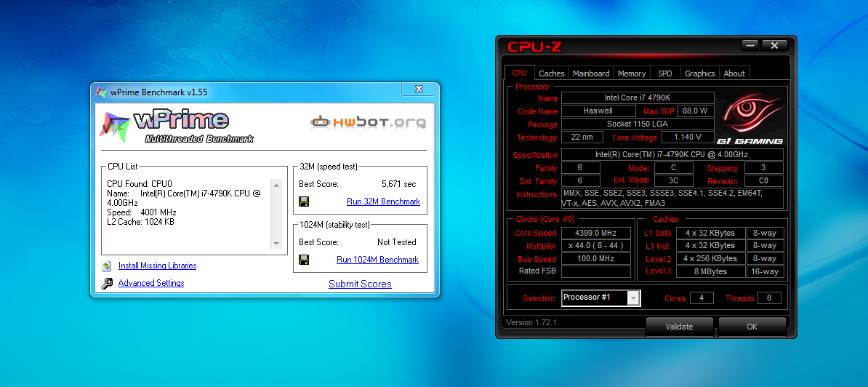Click the Package value Socket 1150 LGA

coord(638,124)
